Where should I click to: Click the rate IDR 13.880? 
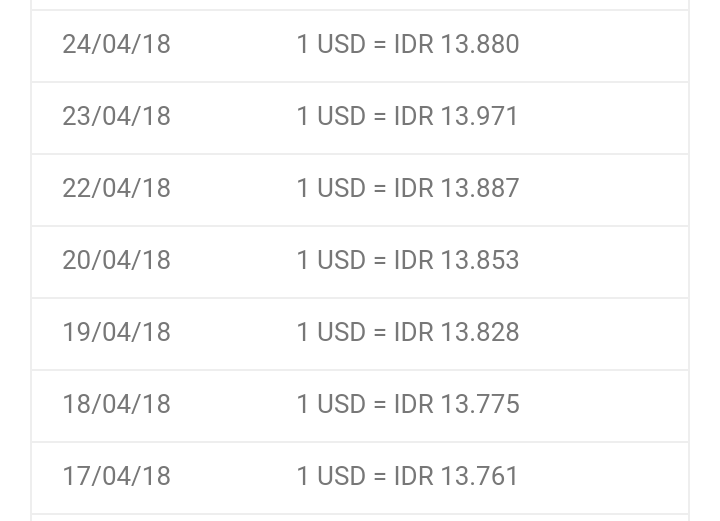pyautogui.click(x=456, y=45)
